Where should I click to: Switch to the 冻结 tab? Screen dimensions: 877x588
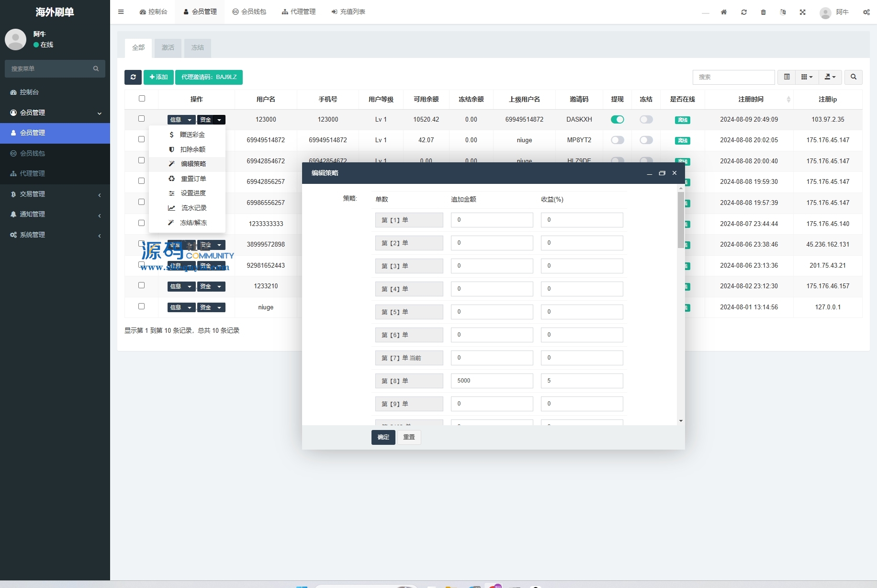click(198, 48)
